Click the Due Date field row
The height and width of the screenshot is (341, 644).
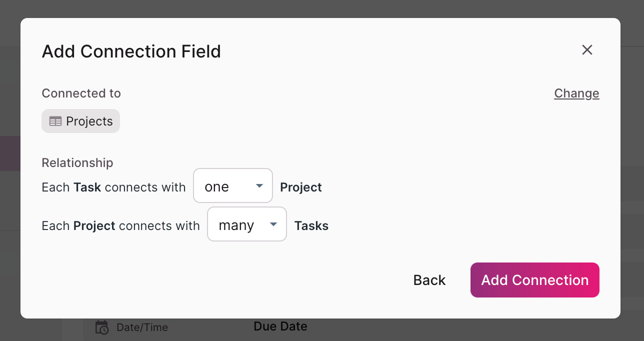(280, 326)
